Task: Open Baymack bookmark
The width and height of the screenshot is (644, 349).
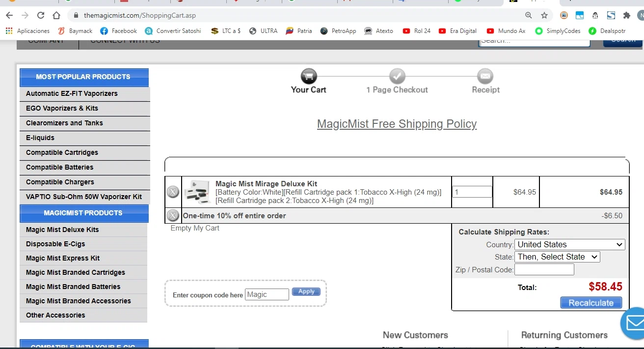Action: coord(75,30)
